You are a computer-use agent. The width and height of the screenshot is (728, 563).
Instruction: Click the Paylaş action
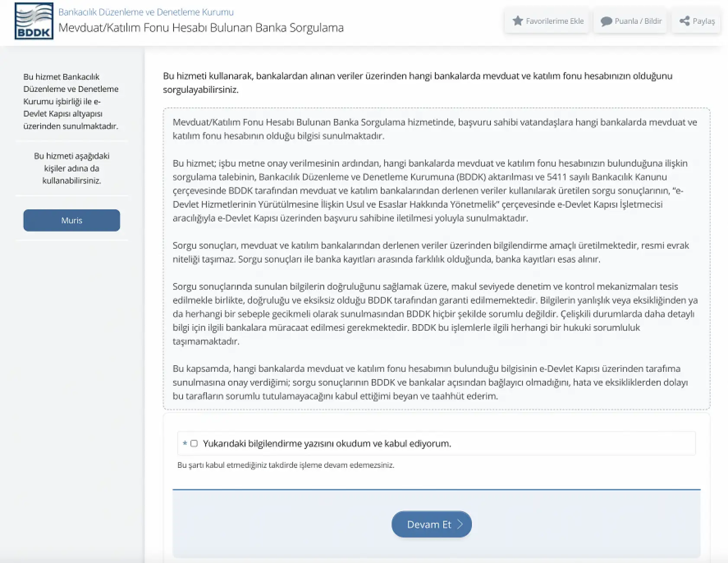(x=696, y=21)
